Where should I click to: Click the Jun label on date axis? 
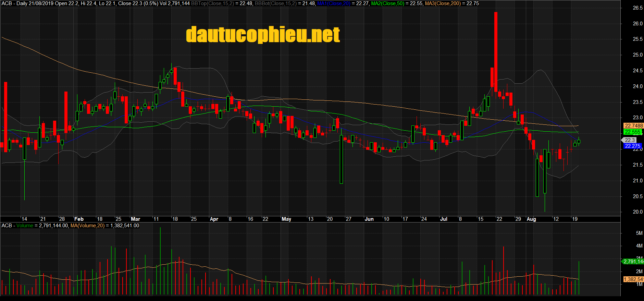(369, 219)
